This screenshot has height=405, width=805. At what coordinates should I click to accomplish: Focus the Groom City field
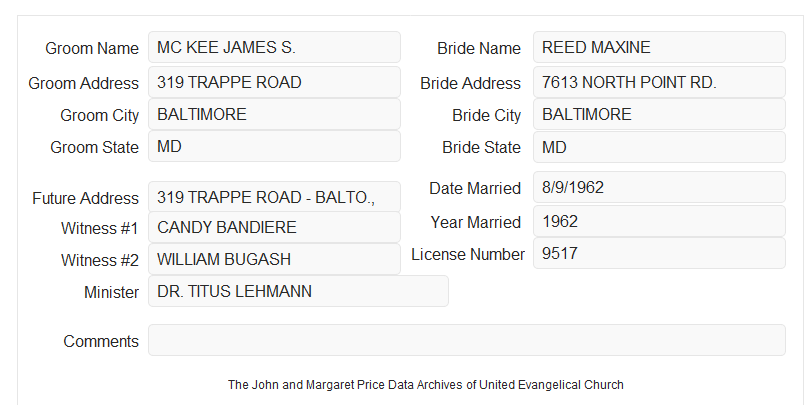click(274, 114)
